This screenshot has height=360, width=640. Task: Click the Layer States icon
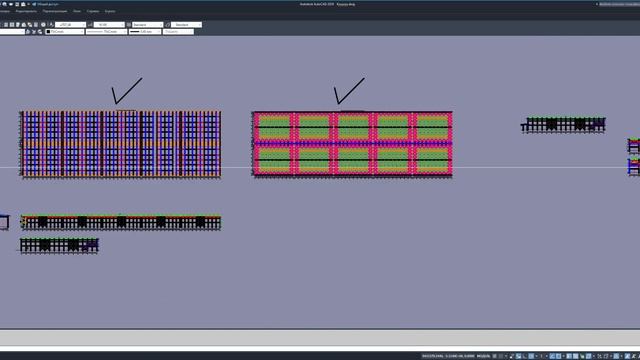pyautogui.click(x=40, y=31)
